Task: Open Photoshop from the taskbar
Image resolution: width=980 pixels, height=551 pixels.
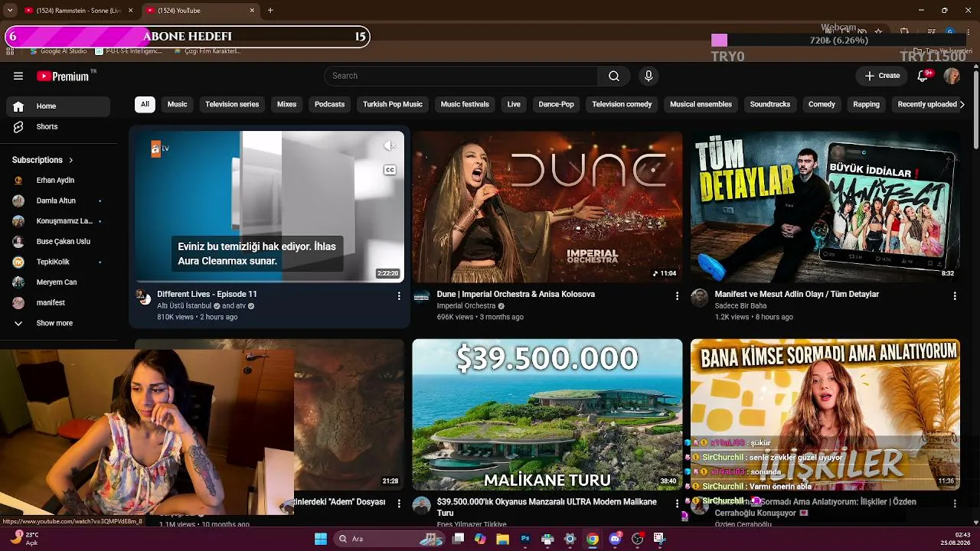Action: [x=525, y=539]
